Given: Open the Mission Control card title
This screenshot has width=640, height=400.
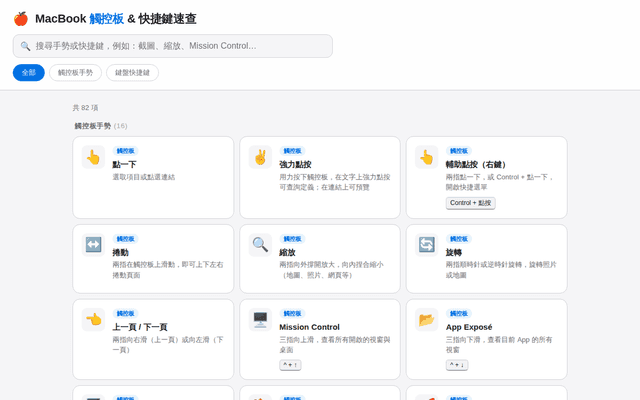Looking at the screenshot, I should coord(309,327).
